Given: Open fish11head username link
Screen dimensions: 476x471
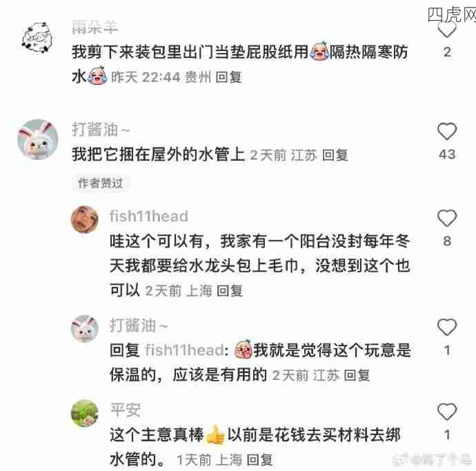Looking at the screenshot, I should 149,217.
